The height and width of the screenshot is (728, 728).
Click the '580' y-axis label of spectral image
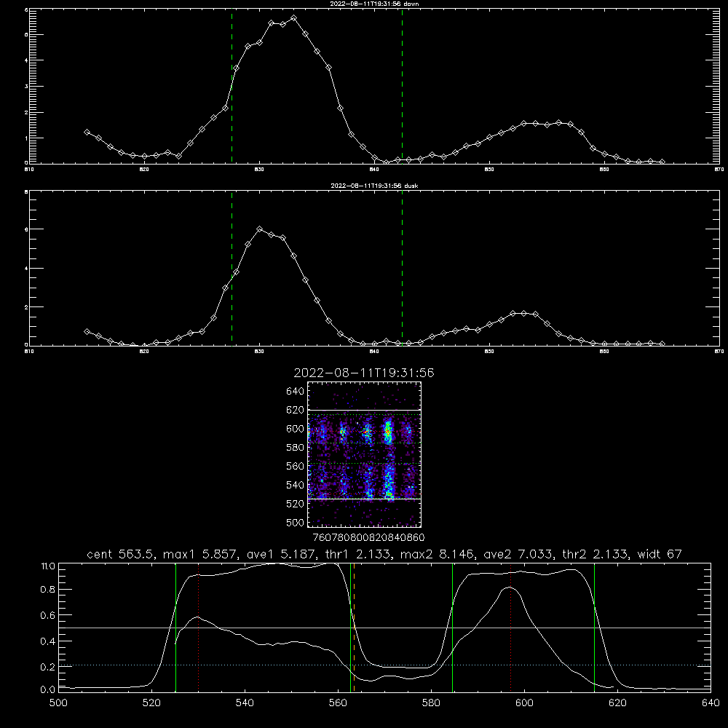pos(295,448)
